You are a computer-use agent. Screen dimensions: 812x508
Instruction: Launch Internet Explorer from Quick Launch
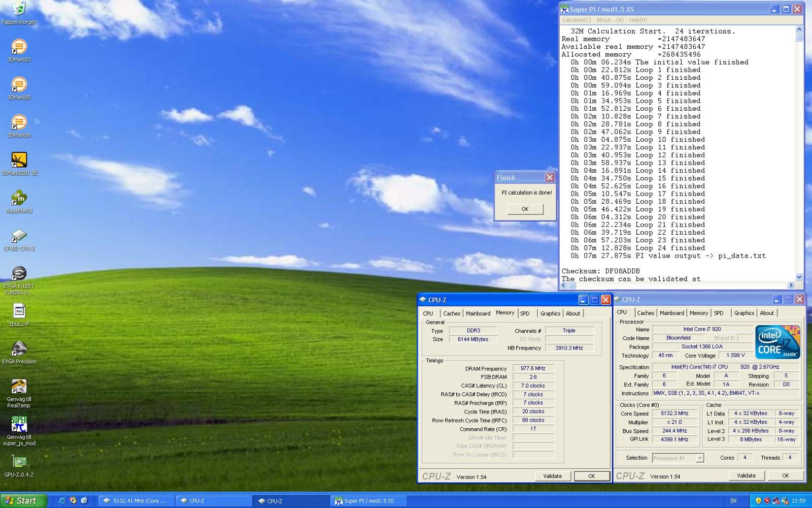coord(62,501)
